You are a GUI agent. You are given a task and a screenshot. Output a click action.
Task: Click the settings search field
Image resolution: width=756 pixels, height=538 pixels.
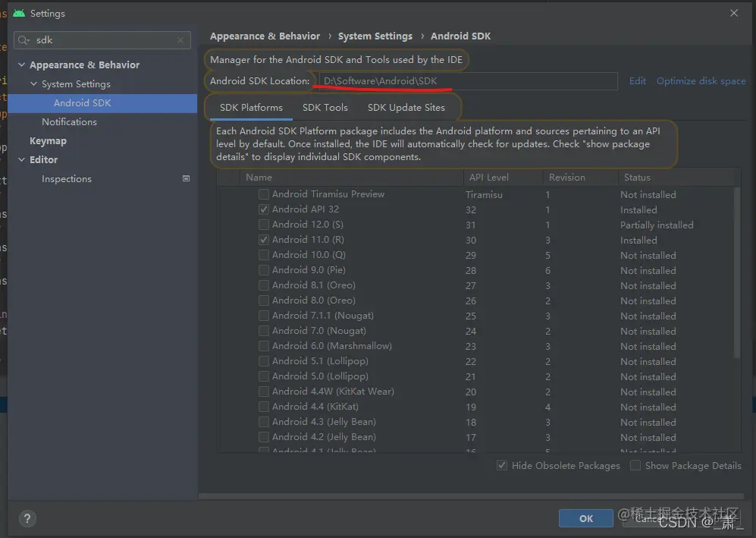pyautogui.click(x=102, y=40)
